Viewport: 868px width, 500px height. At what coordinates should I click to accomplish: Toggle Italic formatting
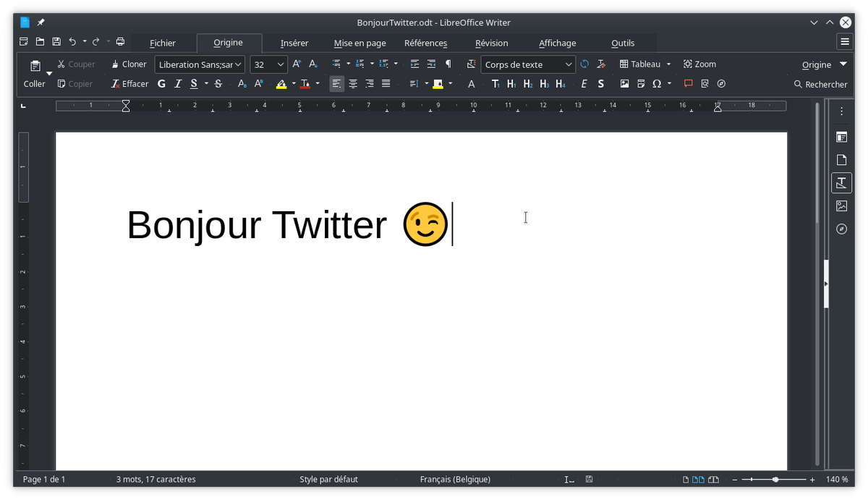pyautogui.click(x=178, y=84)
